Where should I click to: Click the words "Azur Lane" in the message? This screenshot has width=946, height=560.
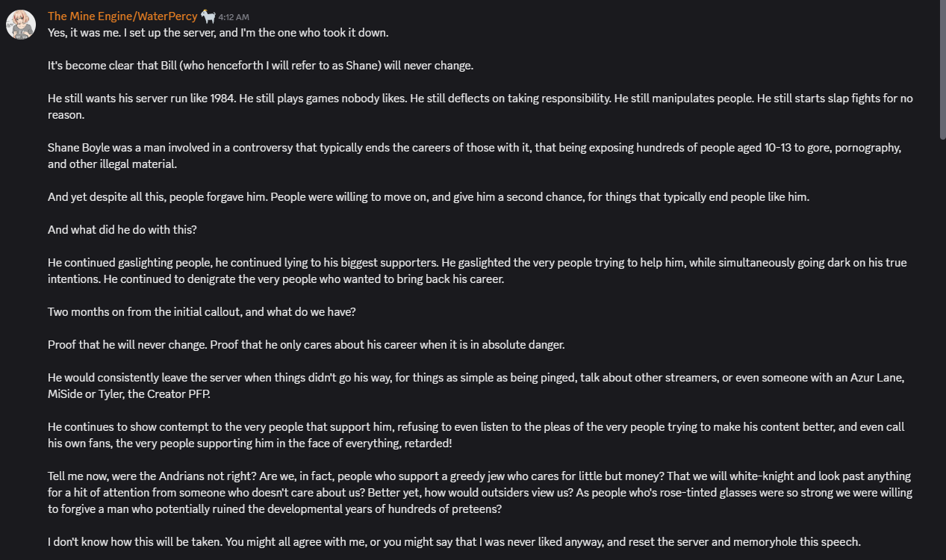tap(878, 378)
